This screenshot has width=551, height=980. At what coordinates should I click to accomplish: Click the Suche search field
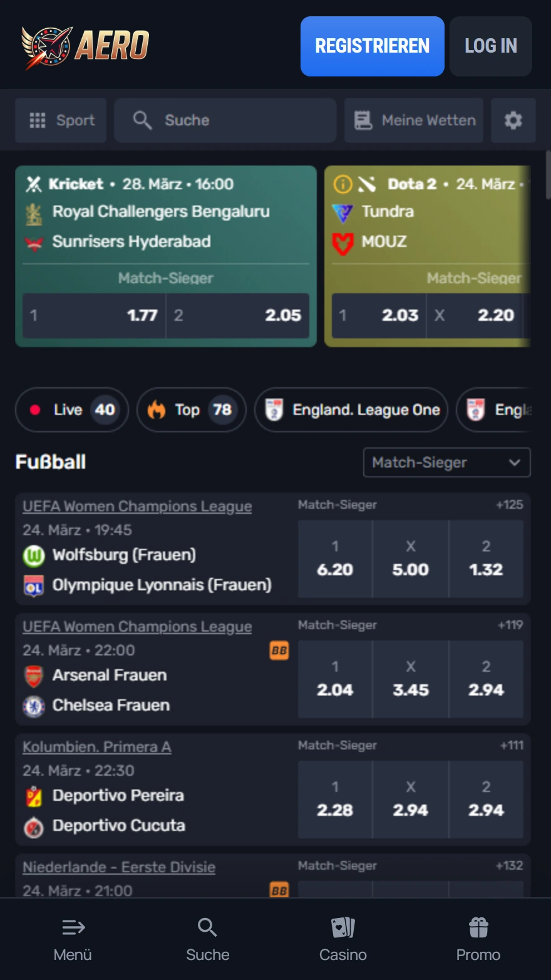click(x=225, y=120)
